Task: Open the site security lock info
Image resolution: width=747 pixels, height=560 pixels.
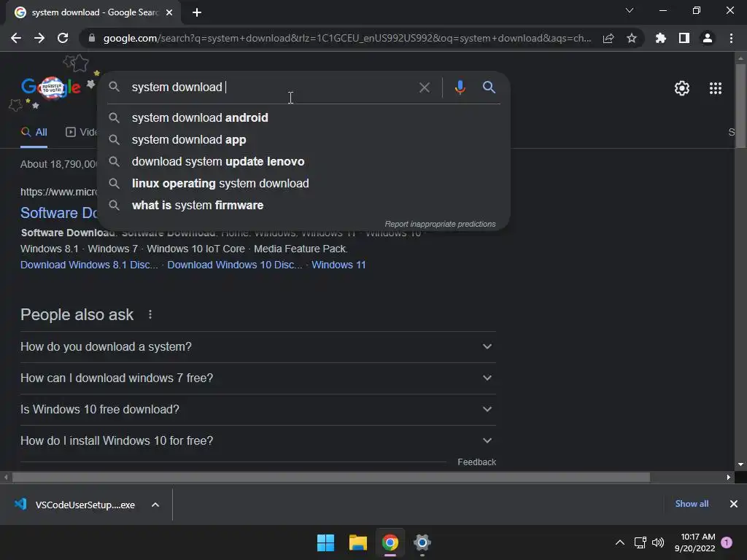Action: 92,38
